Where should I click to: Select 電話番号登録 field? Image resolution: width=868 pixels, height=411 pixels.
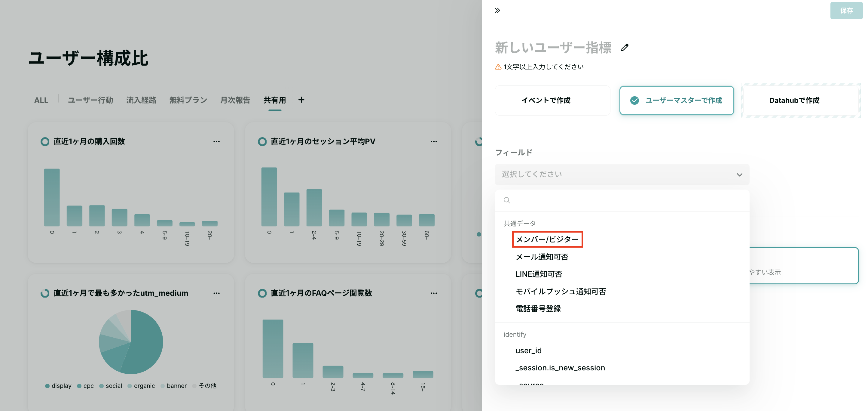(538, 308)
